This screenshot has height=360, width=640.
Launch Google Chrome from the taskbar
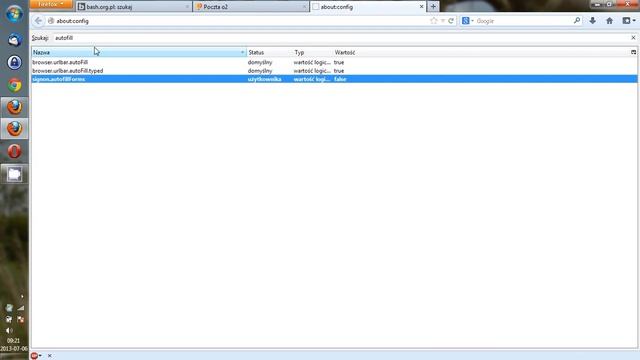pyautogui.click(x=14, y=85)
